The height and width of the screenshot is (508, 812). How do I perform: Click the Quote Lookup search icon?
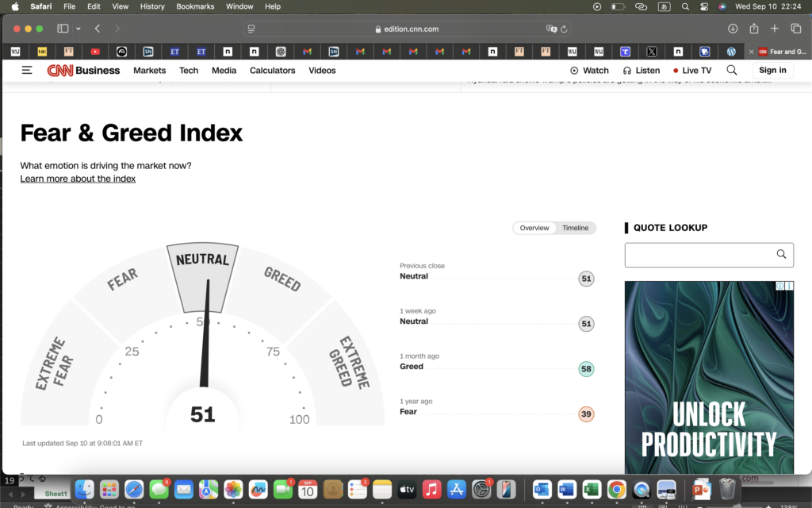(x=781, y=255)
